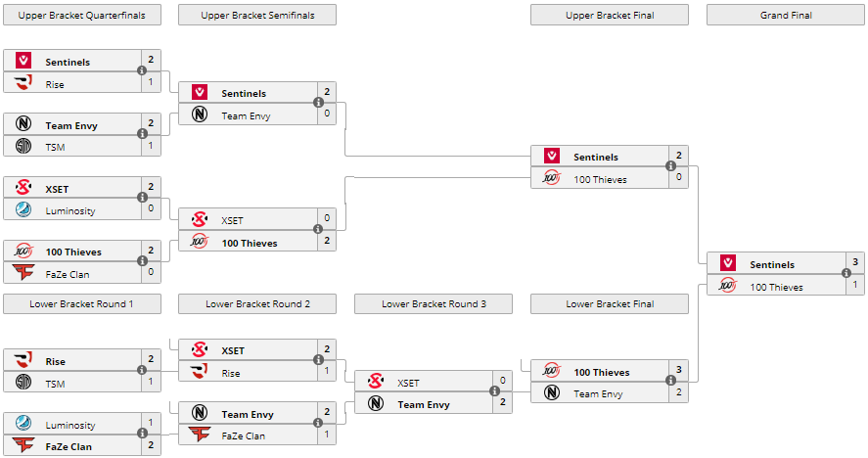Open match info for Grand Final
The width and height of the screenshot is (868, 458).
pos(846,275)
